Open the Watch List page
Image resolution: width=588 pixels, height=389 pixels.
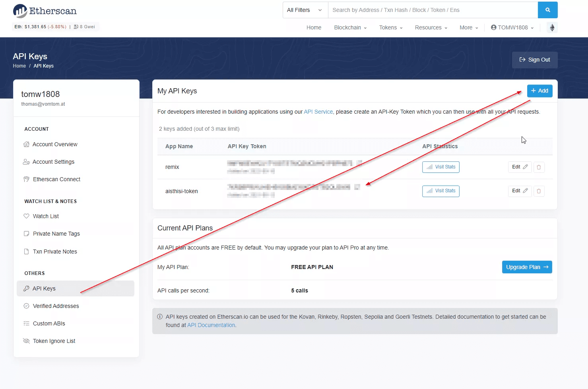click(46, 216)
